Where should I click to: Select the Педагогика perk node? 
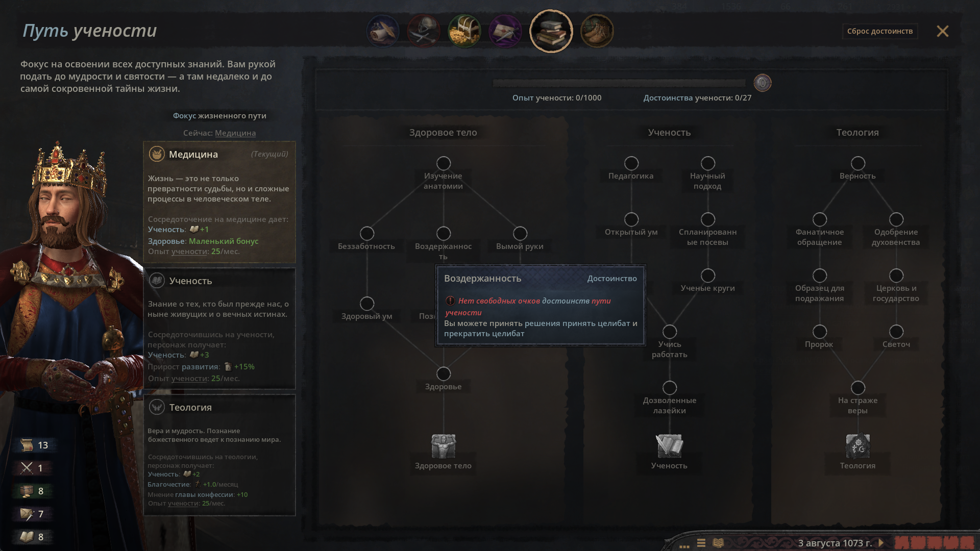pos(631,163)
